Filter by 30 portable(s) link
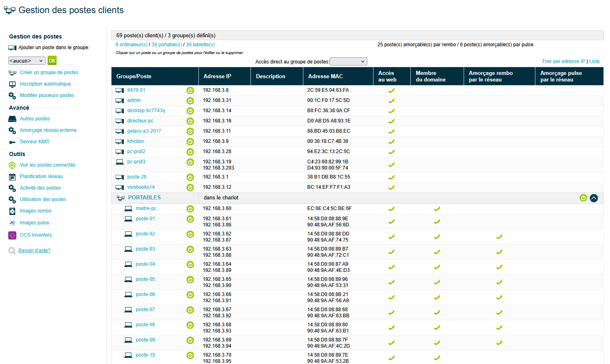This screenshot has width=610, height=364. pos(167,45)
